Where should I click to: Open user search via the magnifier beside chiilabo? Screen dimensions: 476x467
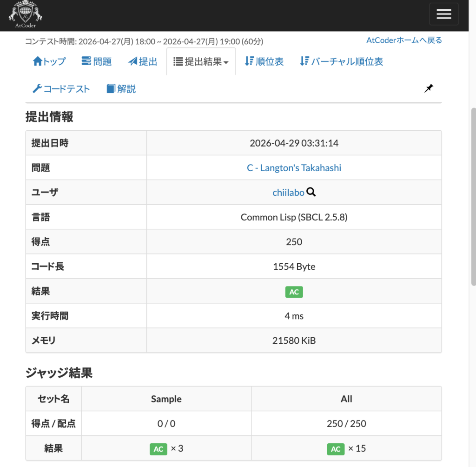(x=311, y=192)
